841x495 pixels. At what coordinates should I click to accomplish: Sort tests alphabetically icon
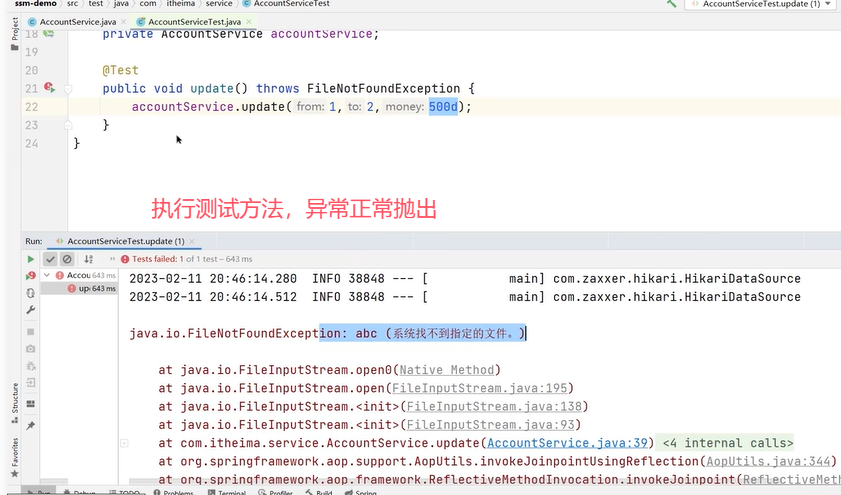tap(88, 259)
